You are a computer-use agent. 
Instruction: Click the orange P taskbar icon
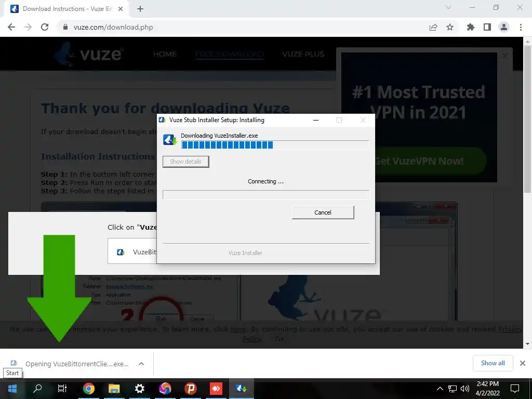click(190, 389)
